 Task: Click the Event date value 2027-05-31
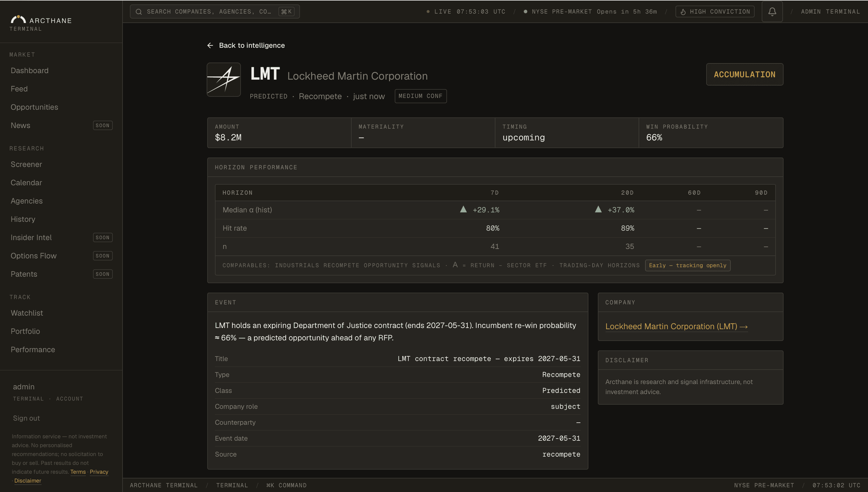(559, 438)
